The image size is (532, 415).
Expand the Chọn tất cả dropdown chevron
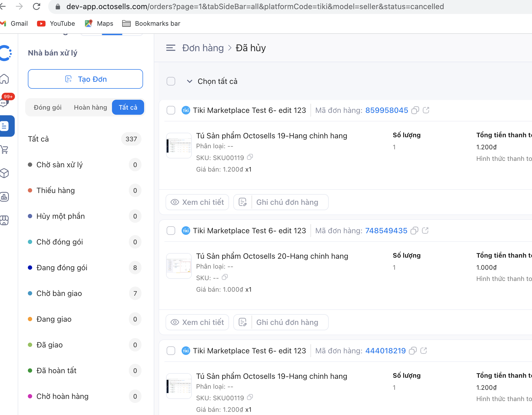coord(189,81)
